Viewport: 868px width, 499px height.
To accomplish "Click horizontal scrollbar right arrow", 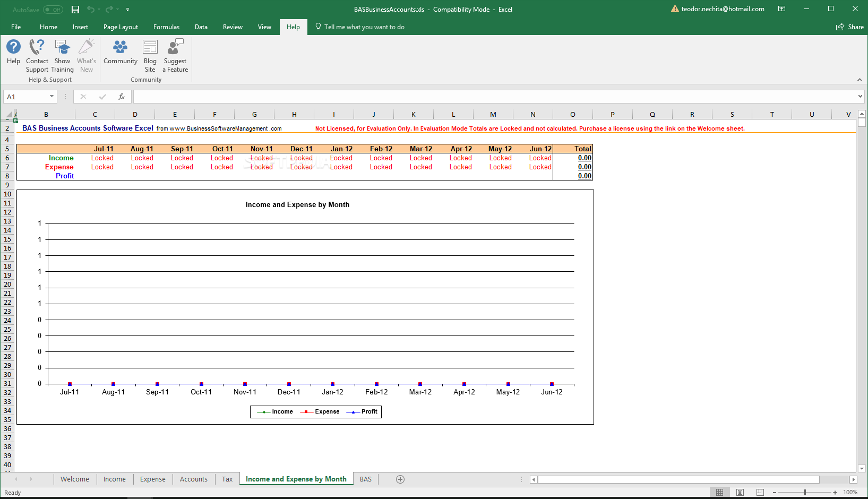I will click(x=853, y=479).
